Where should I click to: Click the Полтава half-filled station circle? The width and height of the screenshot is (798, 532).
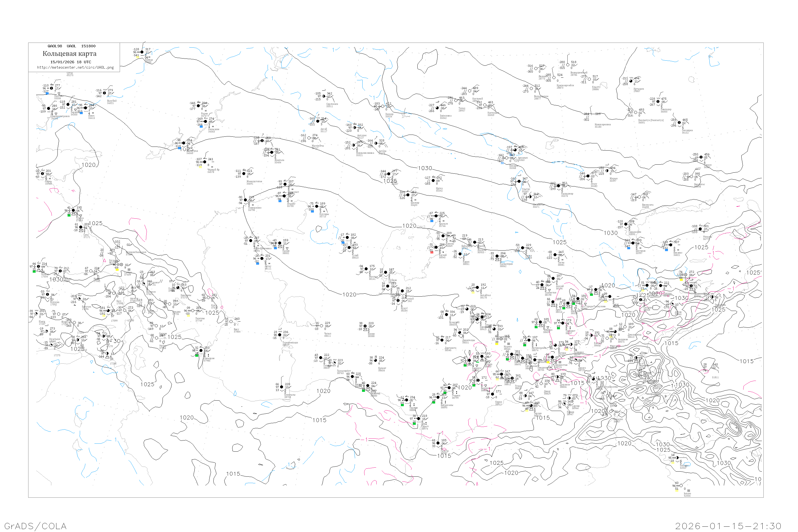[52, 88]
